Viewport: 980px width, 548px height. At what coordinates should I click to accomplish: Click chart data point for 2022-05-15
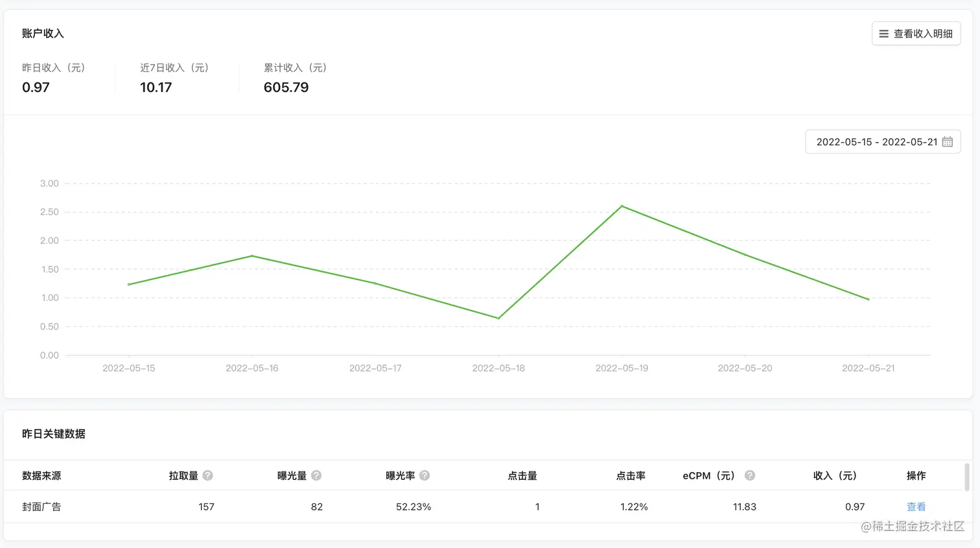[x=129, y=284]
